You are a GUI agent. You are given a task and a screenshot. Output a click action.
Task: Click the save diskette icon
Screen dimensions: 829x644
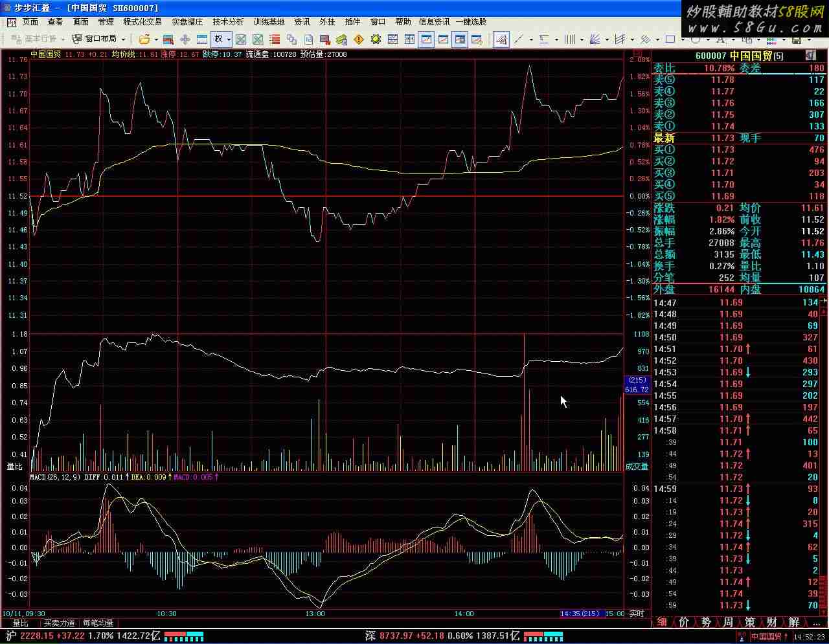pos(797,39)
